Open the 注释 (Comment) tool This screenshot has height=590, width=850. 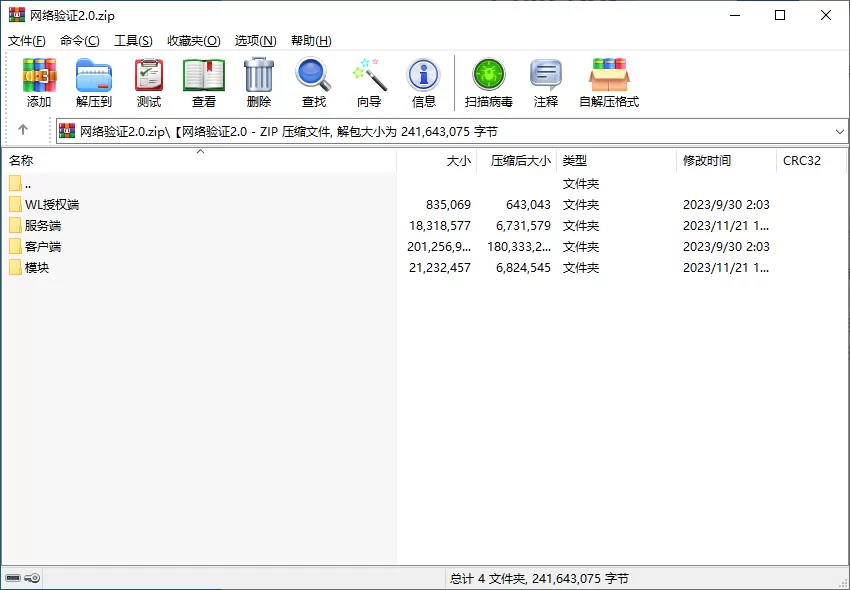pyautogui.click(x=546, y=80)
